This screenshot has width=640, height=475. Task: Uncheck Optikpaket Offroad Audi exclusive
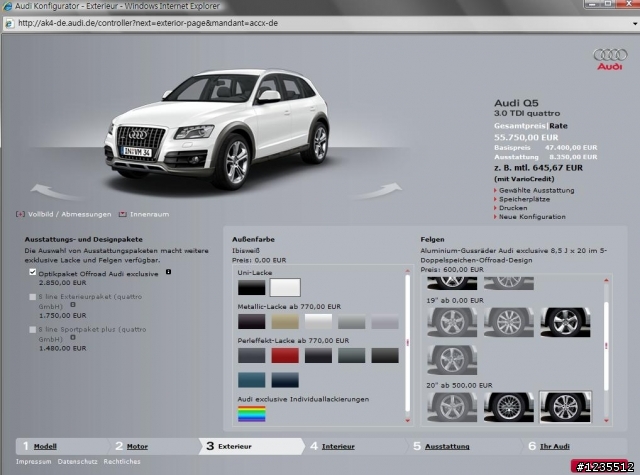[x=33, y=272]
